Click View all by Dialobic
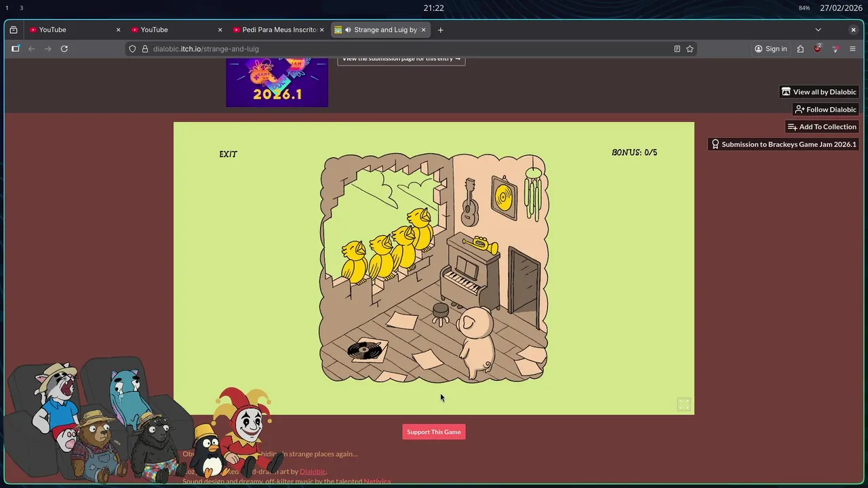This screenshot has width=868, height=488. pyautogui.click(x=819, y=91)
